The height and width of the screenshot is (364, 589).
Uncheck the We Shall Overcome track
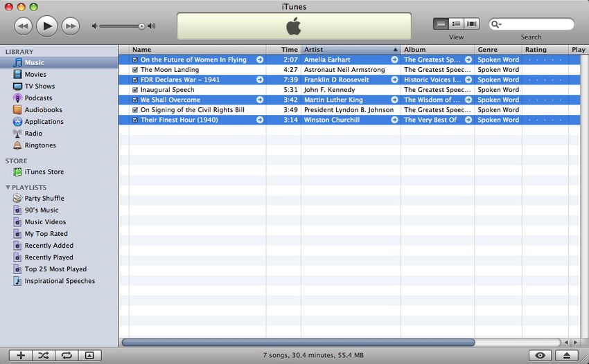coord(135,100)
